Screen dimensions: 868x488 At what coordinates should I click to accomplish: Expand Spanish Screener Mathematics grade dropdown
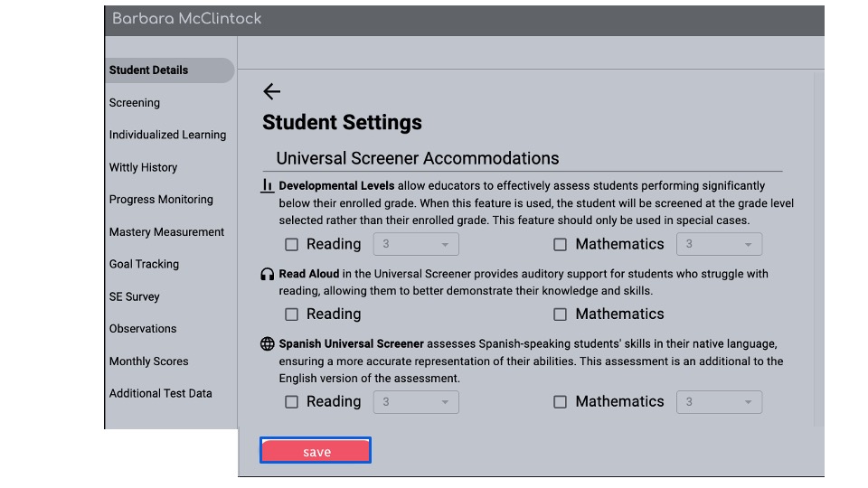point(719,402)
